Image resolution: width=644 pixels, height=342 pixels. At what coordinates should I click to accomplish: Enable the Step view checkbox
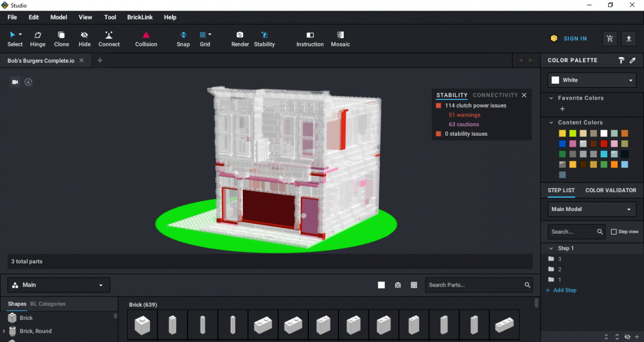[x=614, y=232]
